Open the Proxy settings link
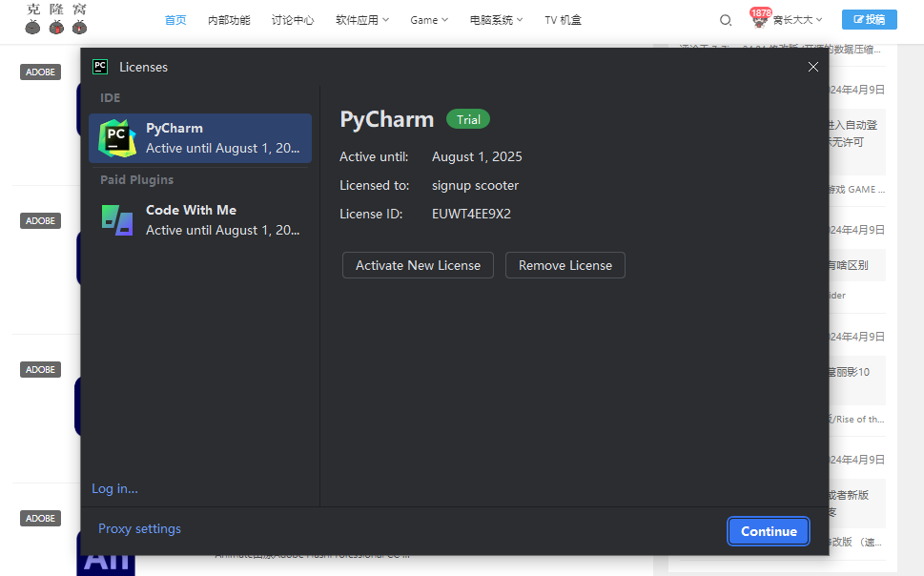The image size is (924, 576). pyautogui.click(x=139, y=529)
